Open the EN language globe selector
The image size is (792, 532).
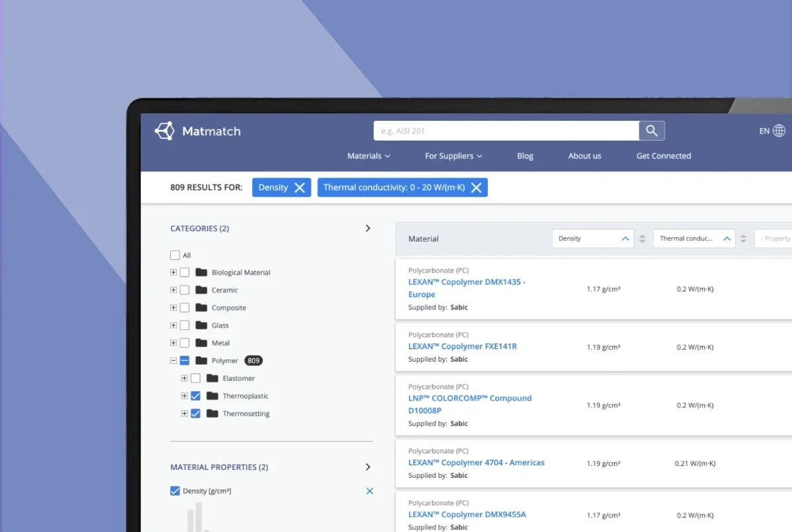(x=772, y=131)
